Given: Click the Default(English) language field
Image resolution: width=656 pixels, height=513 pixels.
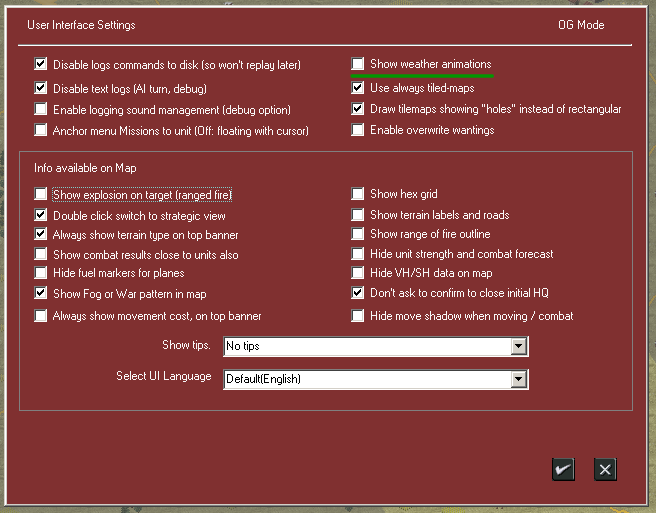Looking at the screenshot, I should [x=376, y=379].
